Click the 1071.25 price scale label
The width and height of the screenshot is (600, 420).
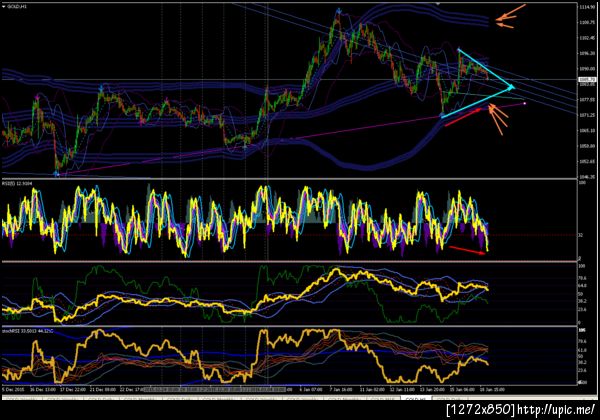click(587, 115)
